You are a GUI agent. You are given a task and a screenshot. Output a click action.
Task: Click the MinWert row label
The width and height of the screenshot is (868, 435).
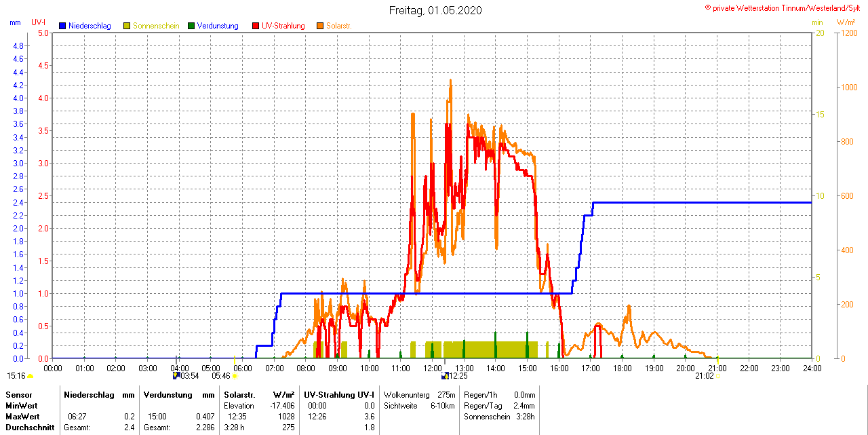point(20,405)
